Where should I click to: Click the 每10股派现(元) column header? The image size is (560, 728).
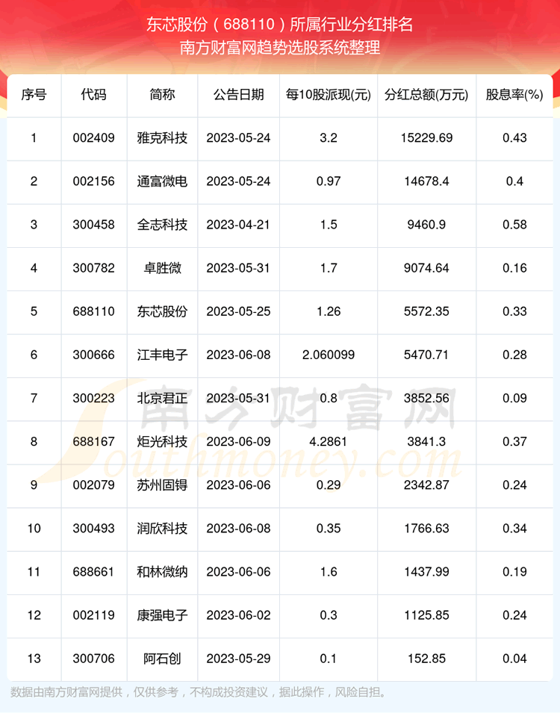328,95
